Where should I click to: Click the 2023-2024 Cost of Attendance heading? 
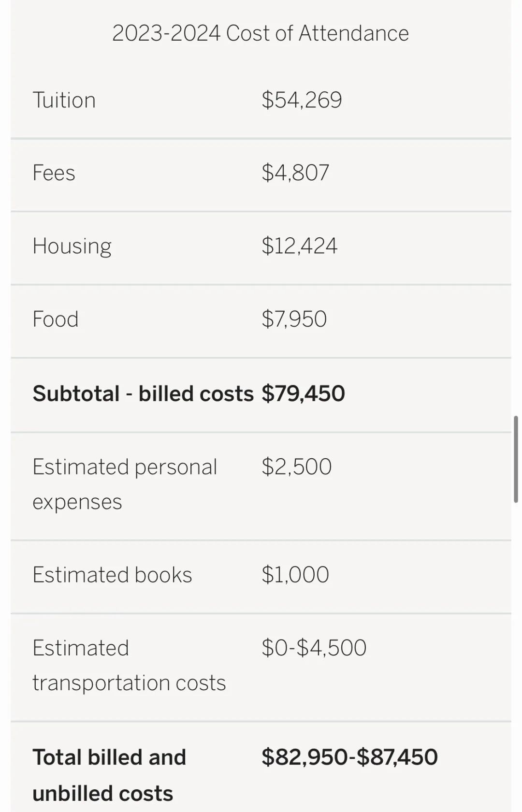pyautogui.click(x=261, y=33)
